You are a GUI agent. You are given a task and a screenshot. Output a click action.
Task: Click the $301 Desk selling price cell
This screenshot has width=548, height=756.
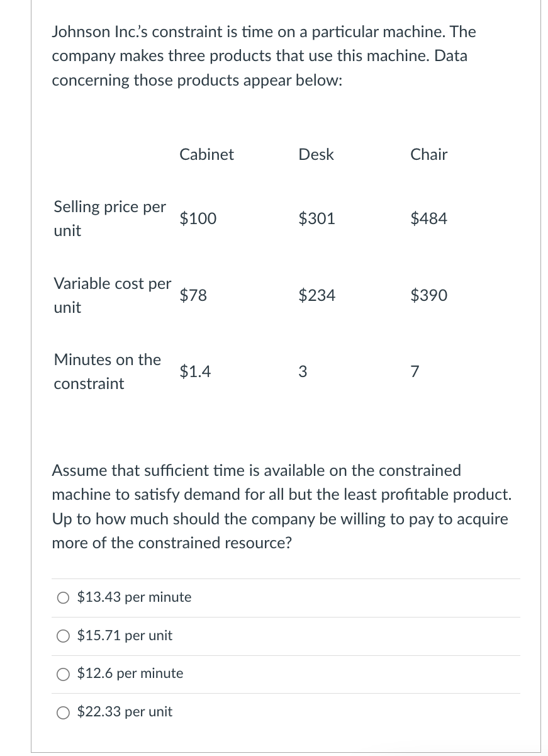[x=316, y=218]
